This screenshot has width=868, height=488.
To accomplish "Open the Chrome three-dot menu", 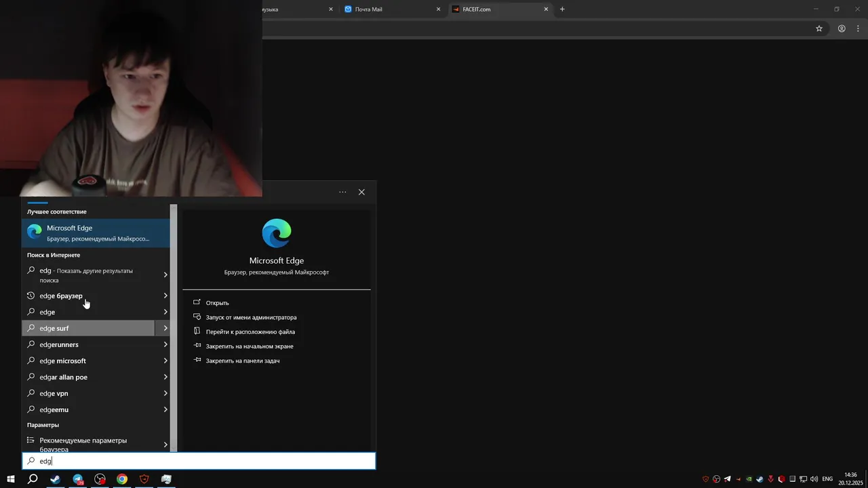I will (x=859, y=28).
